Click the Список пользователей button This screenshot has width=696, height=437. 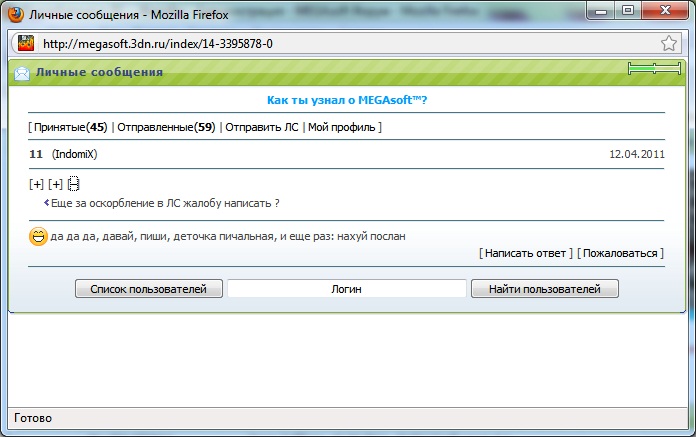pyautogui.click(x=149, y=289)
